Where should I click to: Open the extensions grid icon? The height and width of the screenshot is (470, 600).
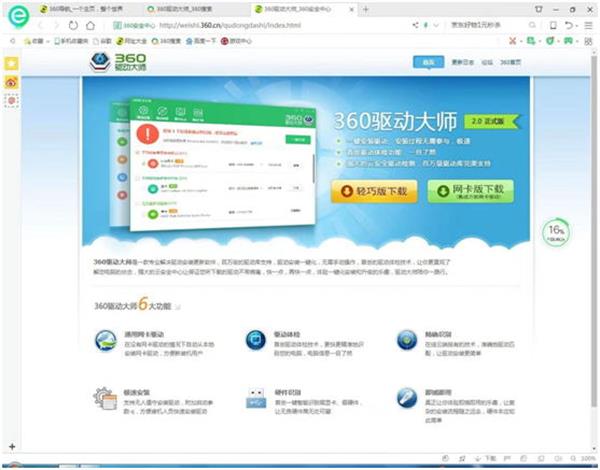coord(588,41)
